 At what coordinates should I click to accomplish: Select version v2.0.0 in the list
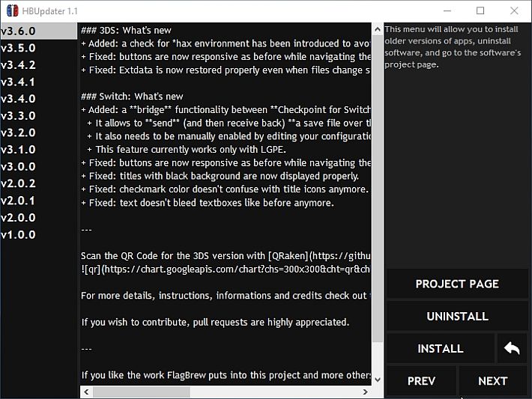(x=39, y=217)
